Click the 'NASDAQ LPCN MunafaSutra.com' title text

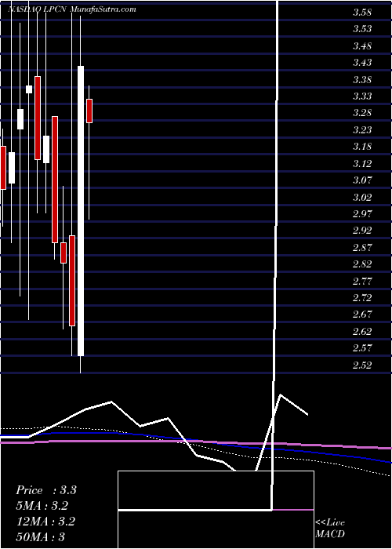pyautogui.click(x=72, y=9)
